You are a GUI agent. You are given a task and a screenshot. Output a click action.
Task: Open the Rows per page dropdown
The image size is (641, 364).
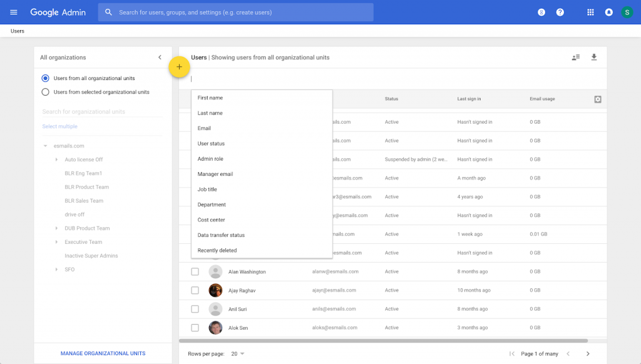[x=237, y=354]
